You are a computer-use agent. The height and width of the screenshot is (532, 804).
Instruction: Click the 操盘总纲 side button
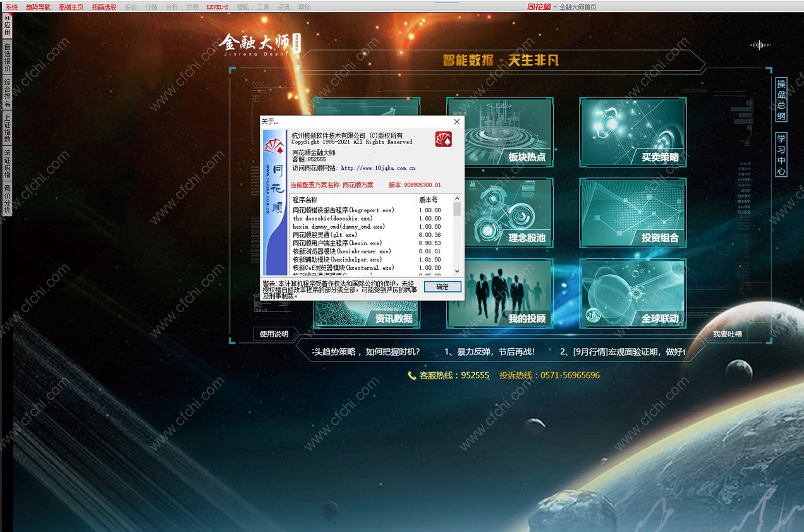coord(781,100)
